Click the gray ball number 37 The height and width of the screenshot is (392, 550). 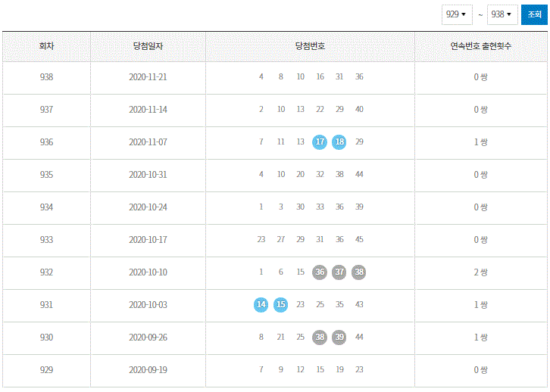339,272
